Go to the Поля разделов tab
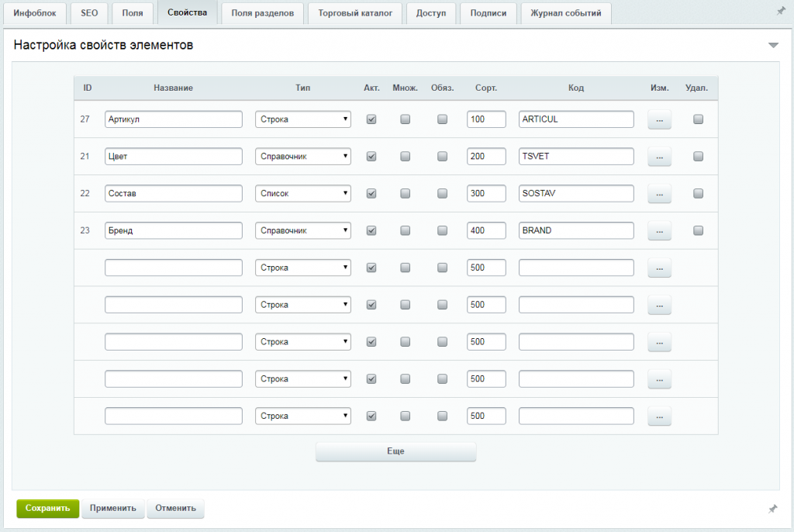This screenshot has width=794, height=532. click(x=262, y=13)
